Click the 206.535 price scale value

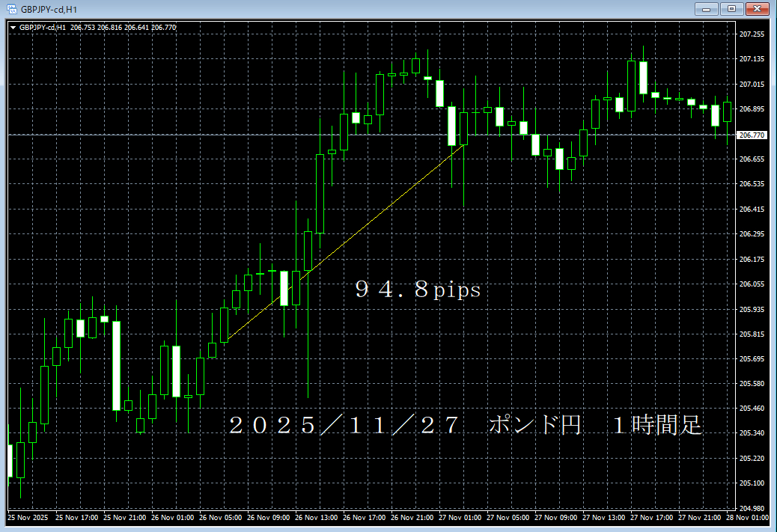(x=752, y=184)
